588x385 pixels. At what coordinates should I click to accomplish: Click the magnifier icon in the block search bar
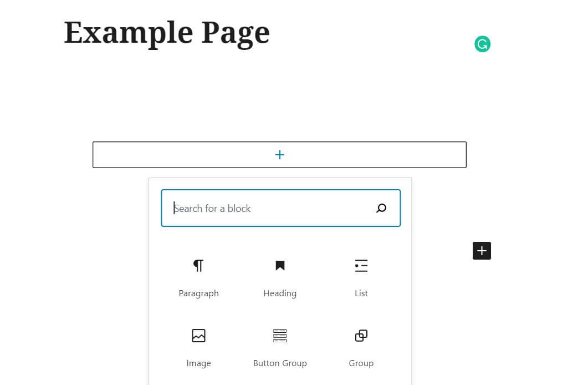click(381, 208)
